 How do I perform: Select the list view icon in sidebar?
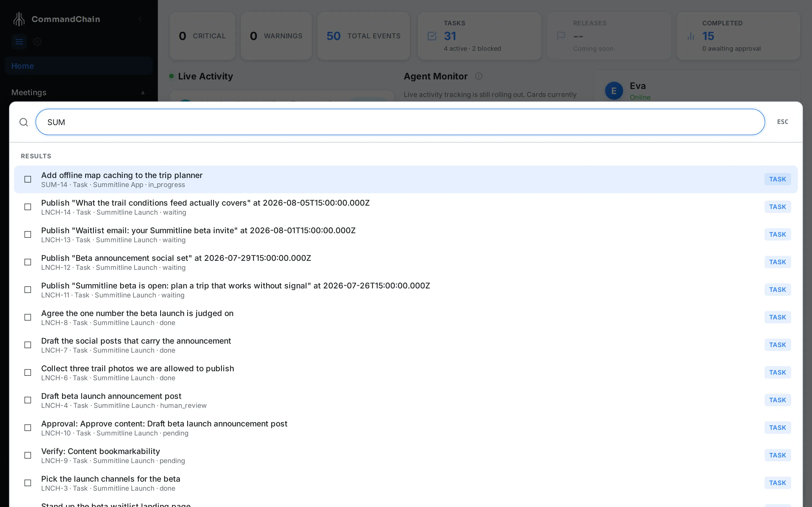[19, 42]
